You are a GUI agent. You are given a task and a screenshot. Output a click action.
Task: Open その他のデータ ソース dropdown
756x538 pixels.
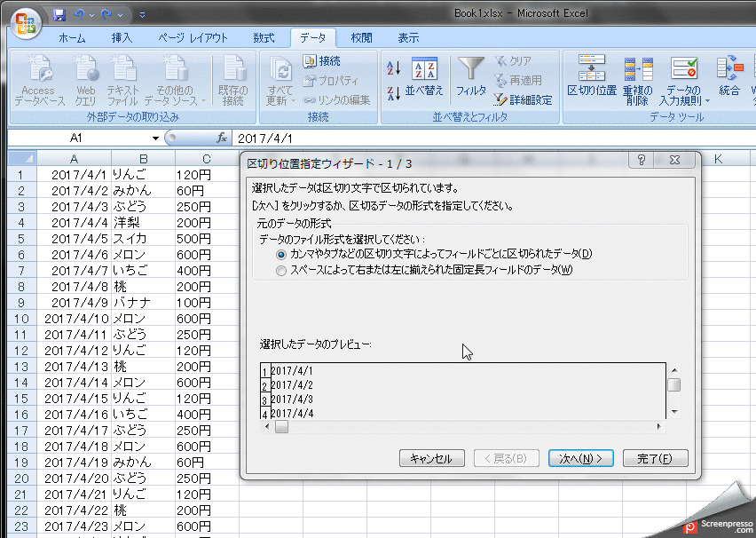(x=175, y=80)
